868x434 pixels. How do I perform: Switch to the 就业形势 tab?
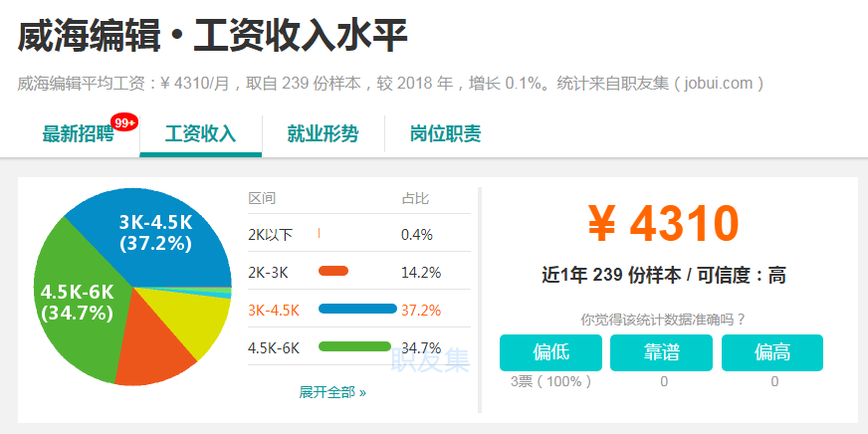click(x=323, y=134)
